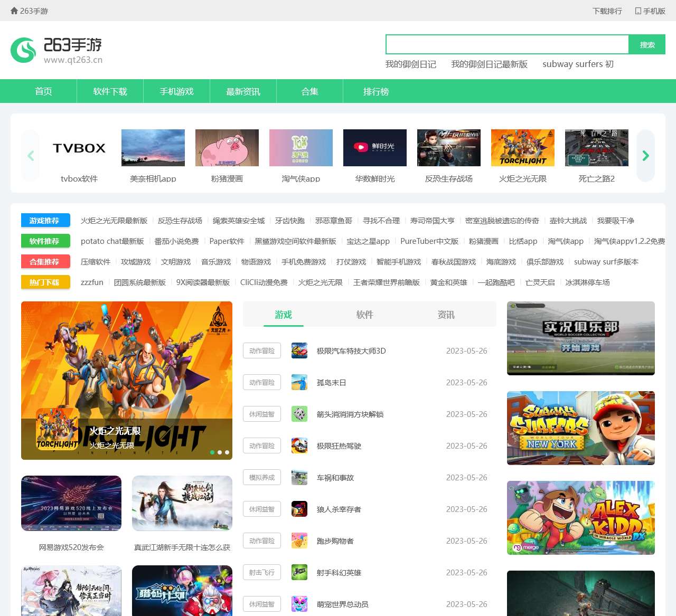The image size is (676, 616).
Task: Click the 孤岛末日 game icon
Action: (x=299, y=382)
